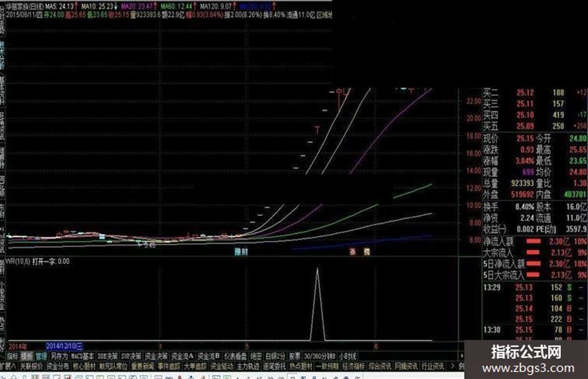Open the 资金分布 tab
This screenshot has width=588, height=379.
pyautogui.click(x=58, y=366)
